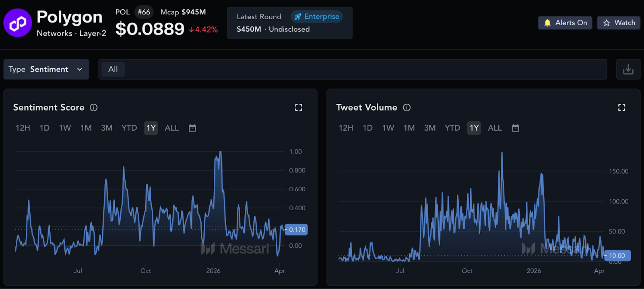644x289 pixels.
Task: Open the Type Sentiment dropdown
Action: click(46, 69)
